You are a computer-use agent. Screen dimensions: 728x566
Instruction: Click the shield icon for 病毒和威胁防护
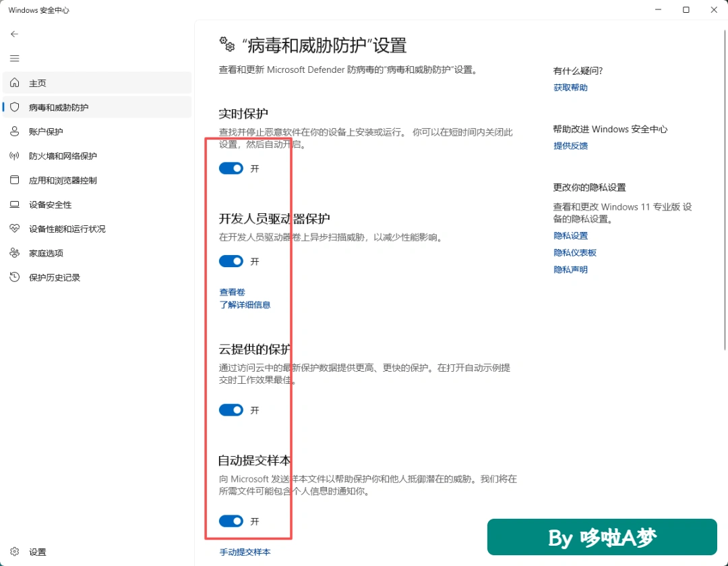tap(14, 107)
